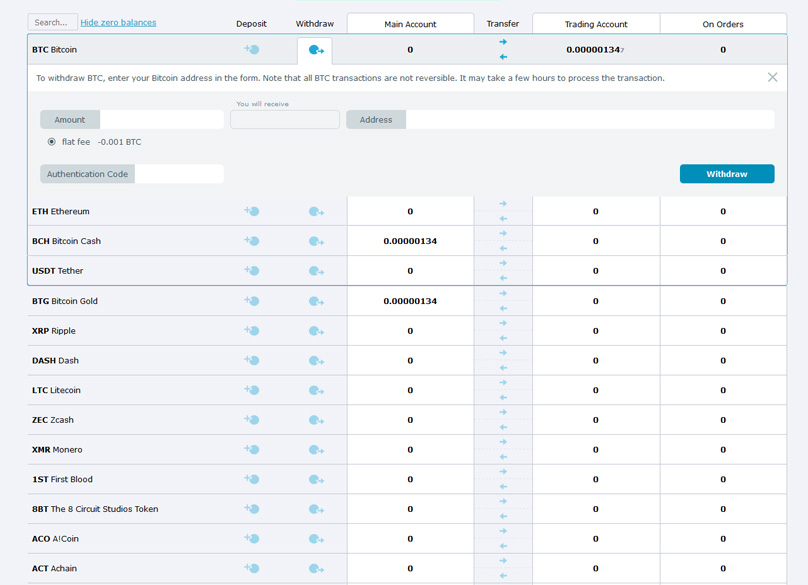
Task: Click ETH transfer left arrow
Action: coord(503,219)
